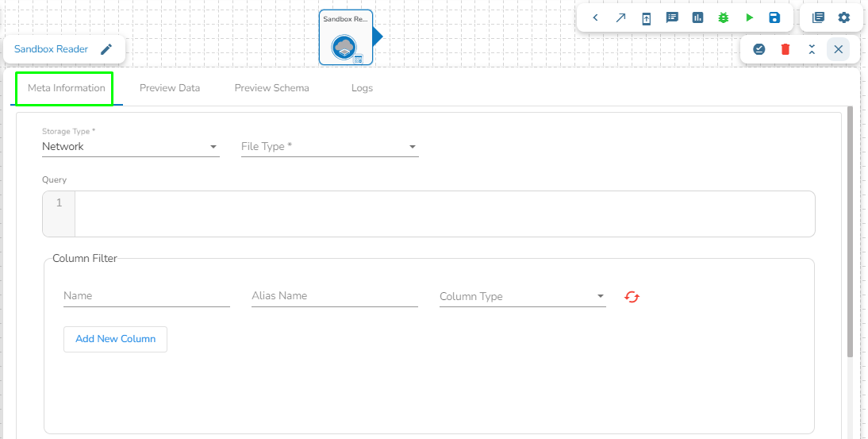Switch to the Preview Data tab
Screen dimensions: 868x439
[x=170, y=88]
